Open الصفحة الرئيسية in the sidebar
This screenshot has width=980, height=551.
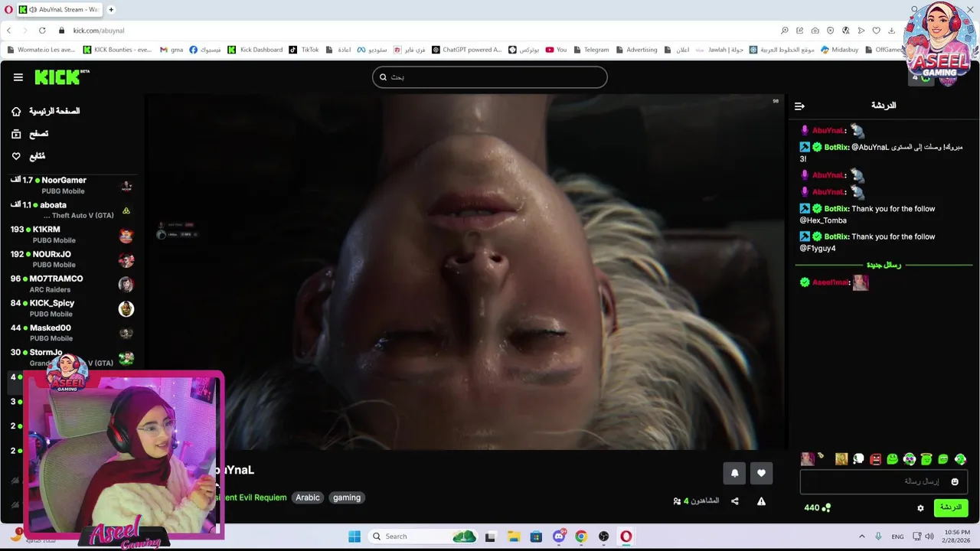[x=47, y=111]
